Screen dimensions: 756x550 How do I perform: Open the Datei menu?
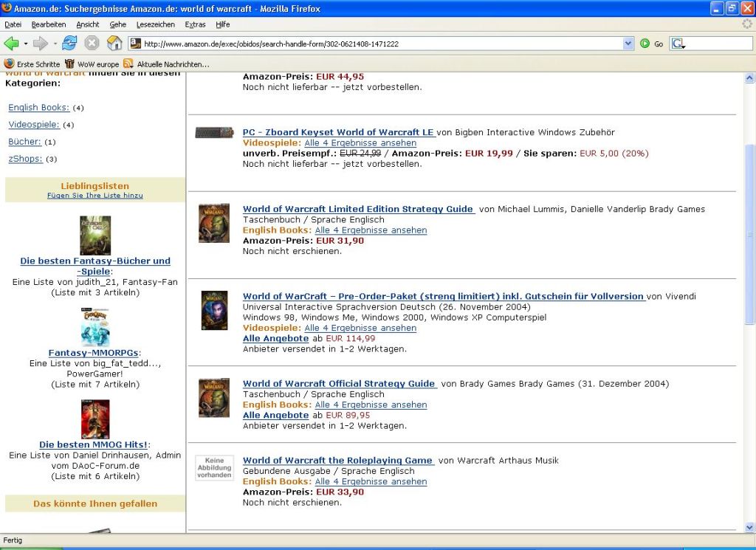tap(13, 24)
